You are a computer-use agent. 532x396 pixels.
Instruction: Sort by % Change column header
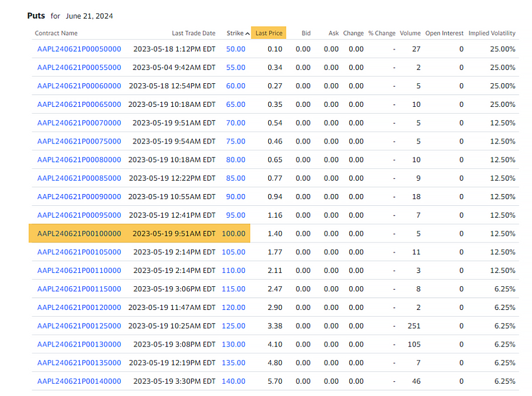382,33
